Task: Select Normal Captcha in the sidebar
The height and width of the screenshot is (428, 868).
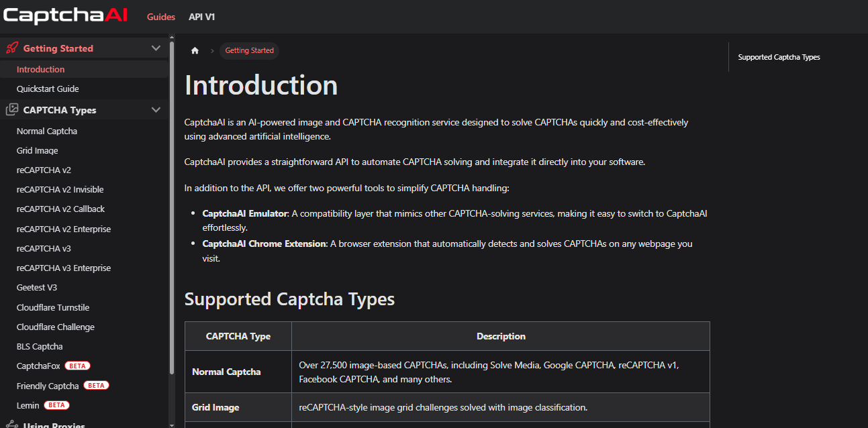Action: (47, 131)
